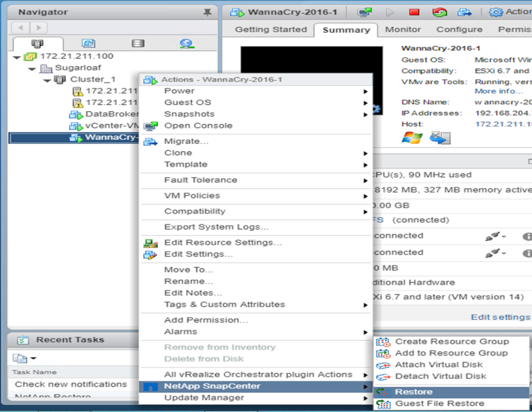The height and width of the screenshot is (412, 532).
Task: Choose Edit Resource Settings
Action: (256, 242)
